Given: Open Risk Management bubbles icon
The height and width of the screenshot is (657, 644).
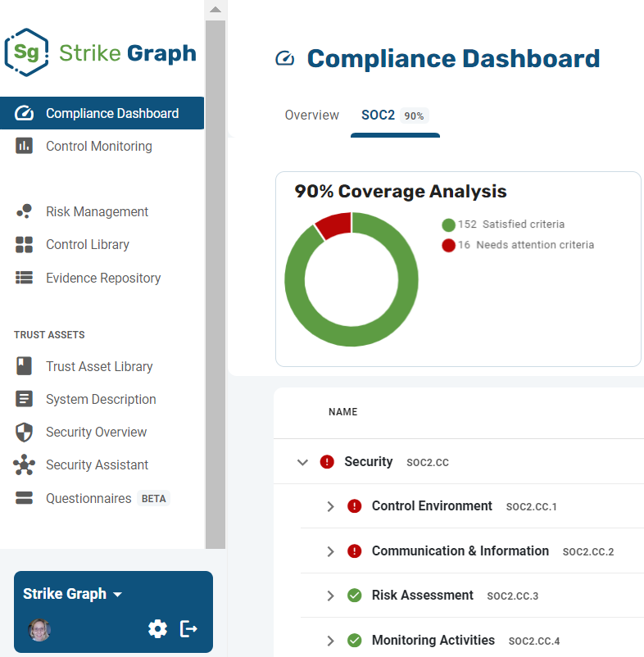Looking at the screenshot, I should (24, 211).
